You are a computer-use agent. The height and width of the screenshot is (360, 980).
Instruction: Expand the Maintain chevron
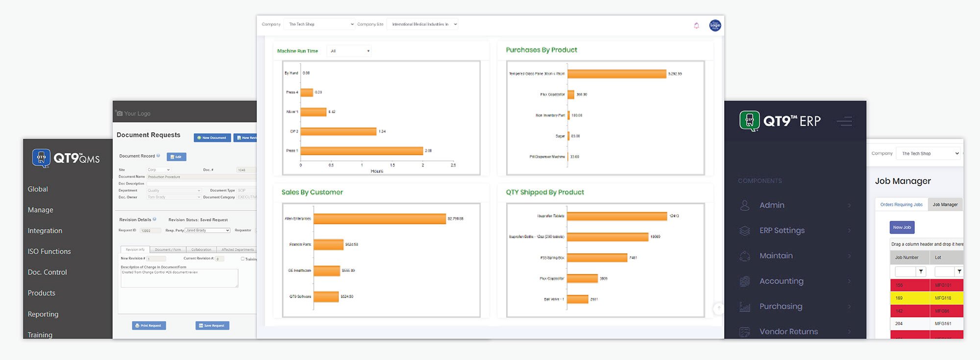point(849,256)
